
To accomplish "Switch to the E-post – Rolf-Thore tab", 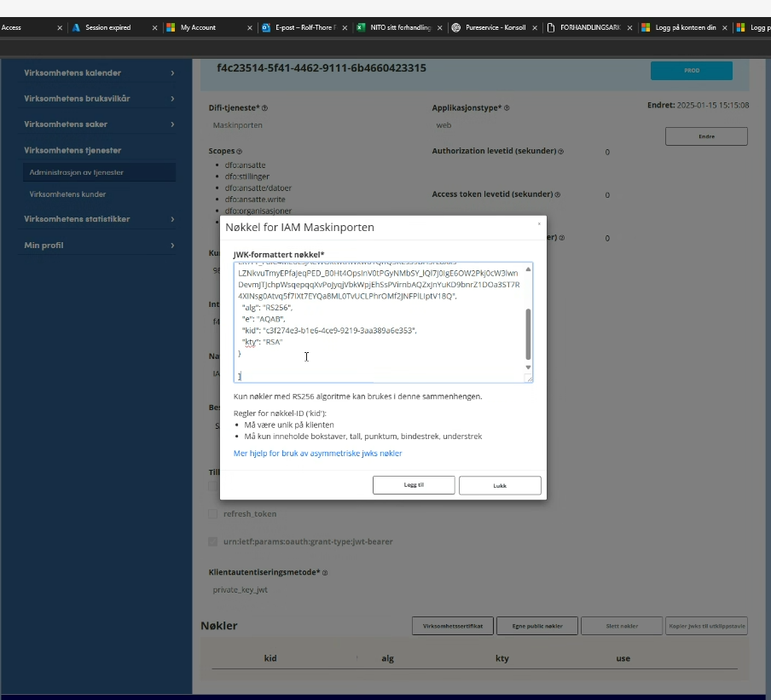I will click(x=306, y=27).
